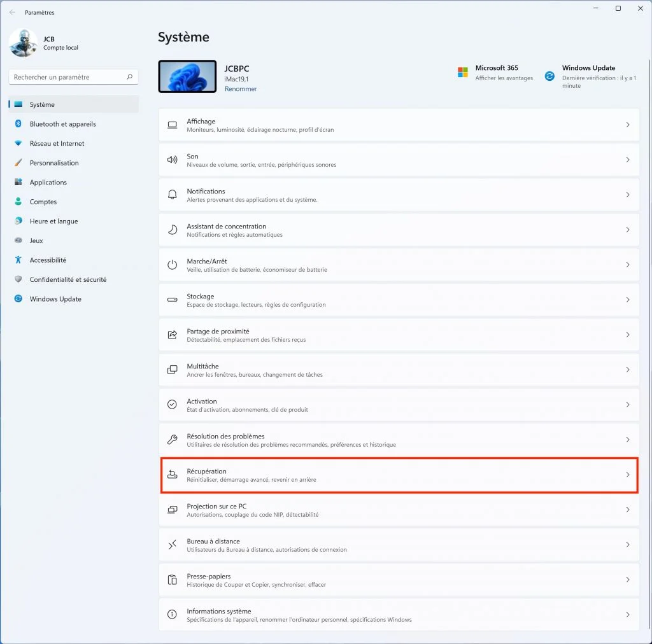Viewport: 652px width, 644px height.
Task: Click the Bureau à distance icon
Action: (x=172, y=545)
